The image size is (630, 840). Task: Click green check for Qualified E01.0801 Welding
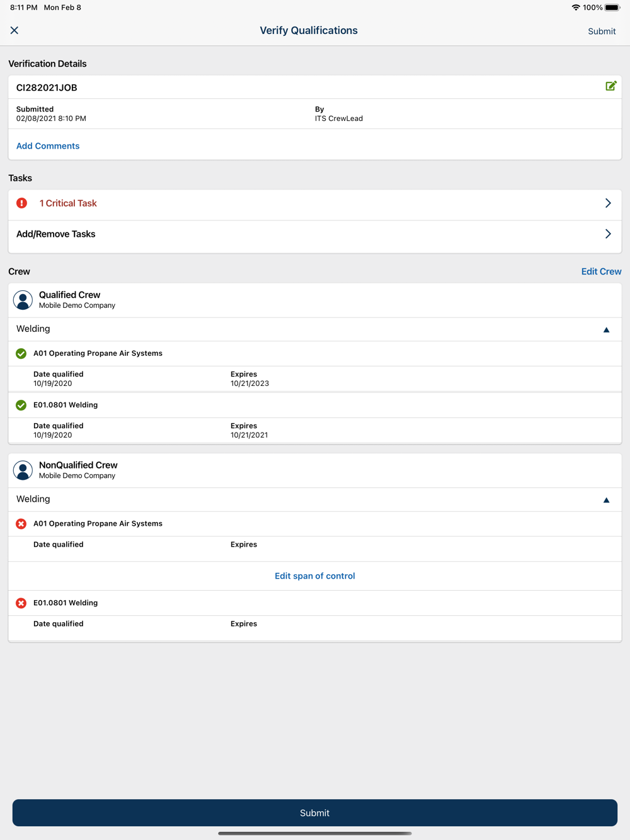21,405
